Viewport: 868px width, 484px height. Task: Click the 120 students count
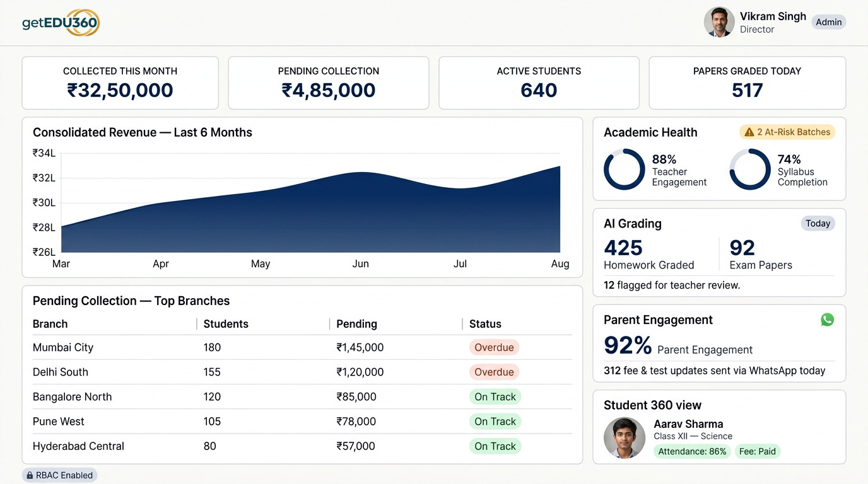pyautogui.click(x=212, y=396)
